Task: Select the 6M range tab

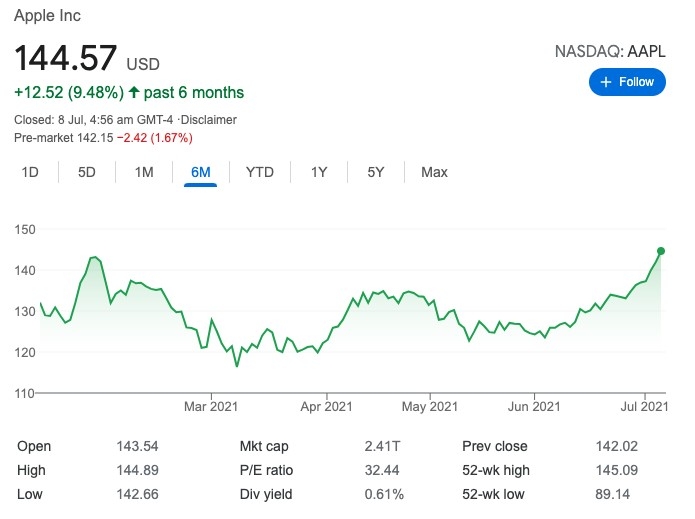Action: coord(200,172)
